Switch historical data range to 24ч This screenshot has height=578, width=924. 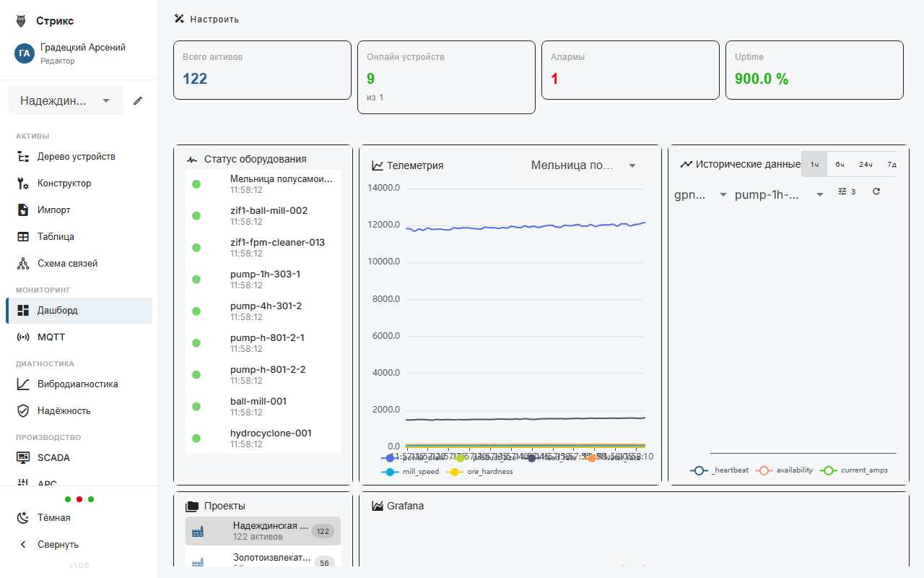pos(866,164)
